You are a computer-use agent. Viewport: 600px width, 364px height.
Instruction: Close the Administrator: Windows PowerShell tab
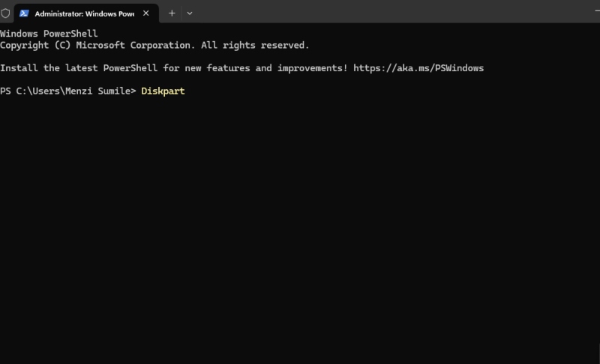tap(145, 13)
